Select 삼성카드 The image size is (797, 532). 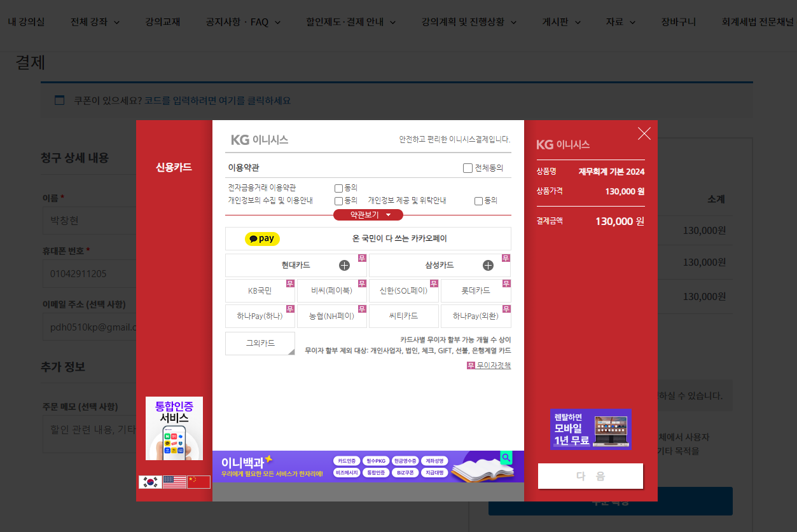(x=440, y=266)
